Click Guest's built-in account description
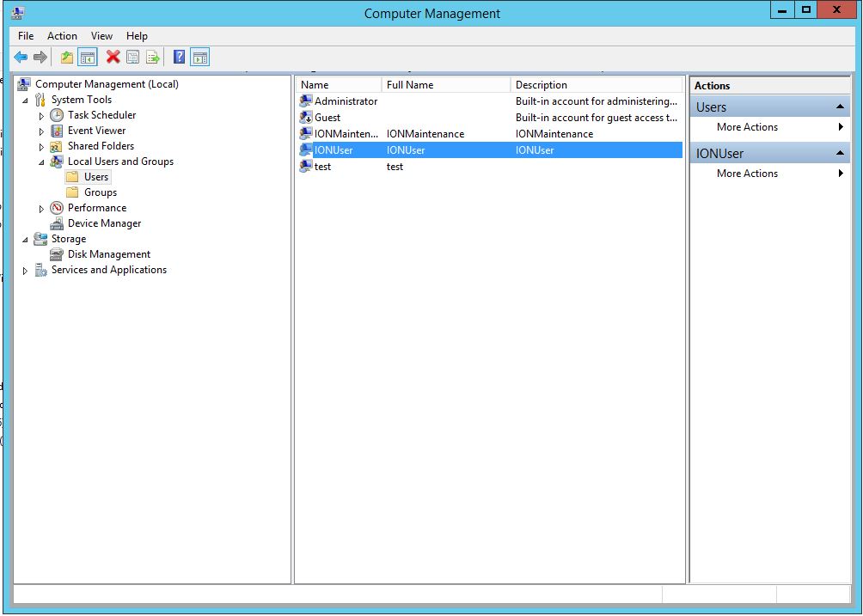 pos(596,117)
